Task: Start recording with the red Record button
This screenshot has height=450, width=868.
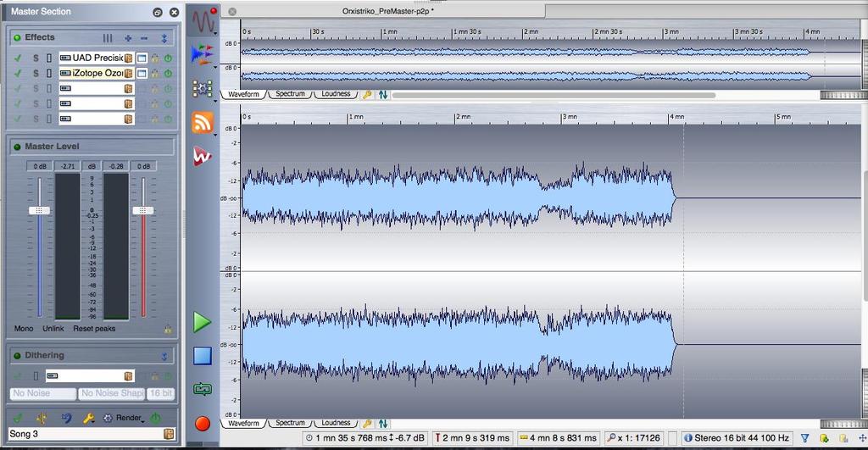Action: (x=203, y=424)
